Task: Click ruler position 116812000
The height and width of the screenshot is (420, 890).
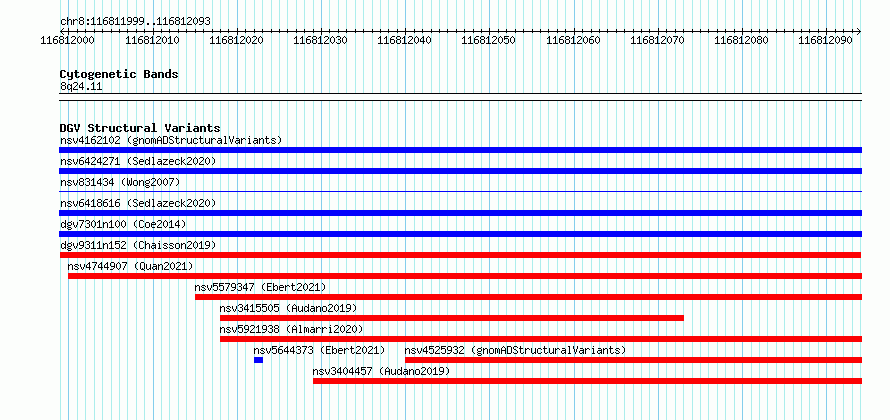Action: click(x=68, y=40)
